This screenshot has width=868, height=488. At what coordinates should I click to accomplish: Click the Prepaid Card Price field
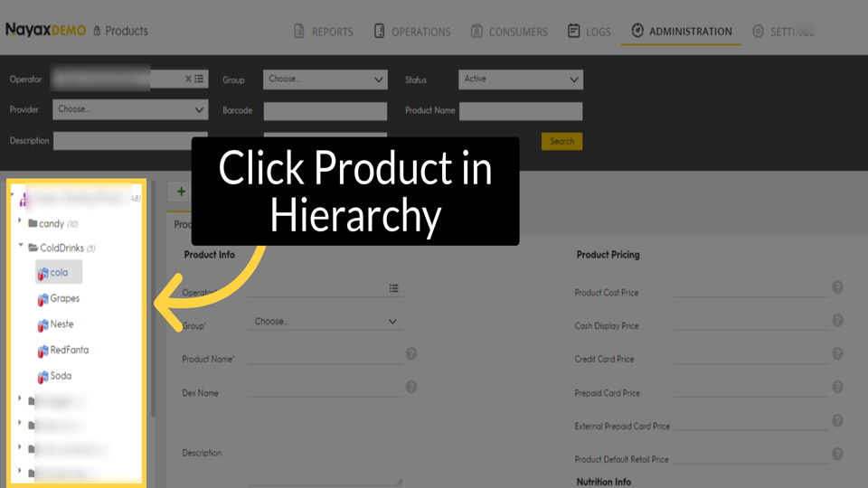(x=750, y=389)
